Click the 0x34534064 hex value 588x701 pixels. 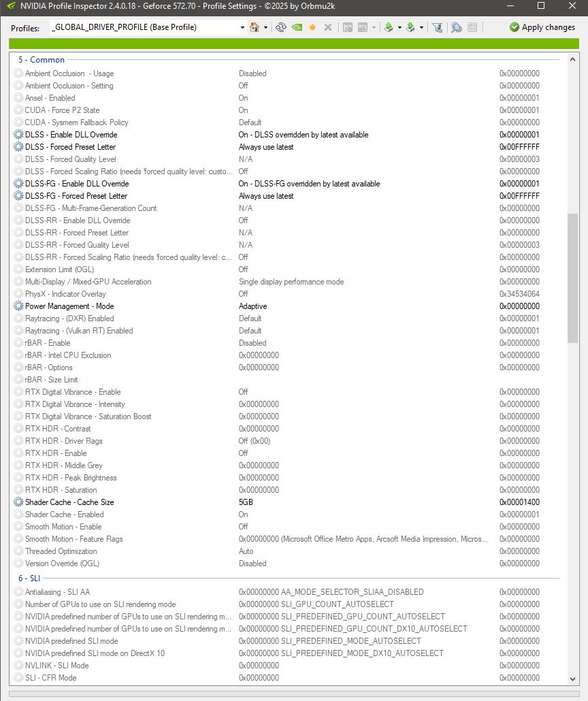click(x=519, y=294)
